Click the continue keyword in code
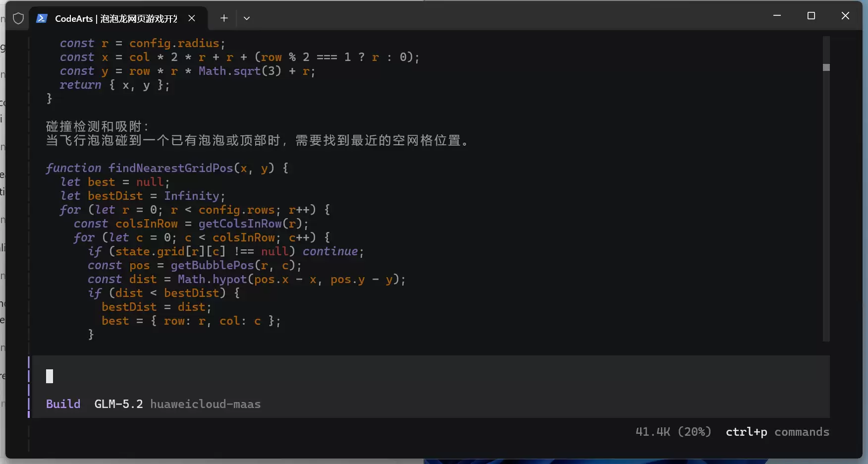 [x=330, y=251]
